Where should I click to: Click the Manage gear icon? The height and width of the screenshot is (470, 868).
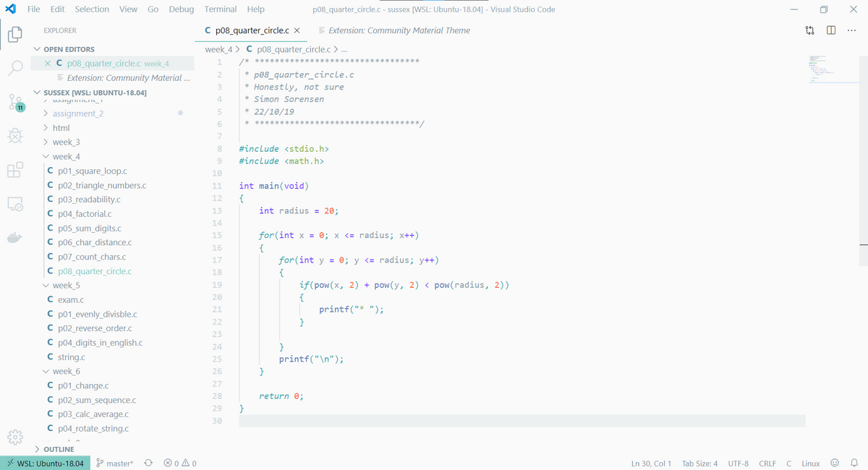pos(16,437)
